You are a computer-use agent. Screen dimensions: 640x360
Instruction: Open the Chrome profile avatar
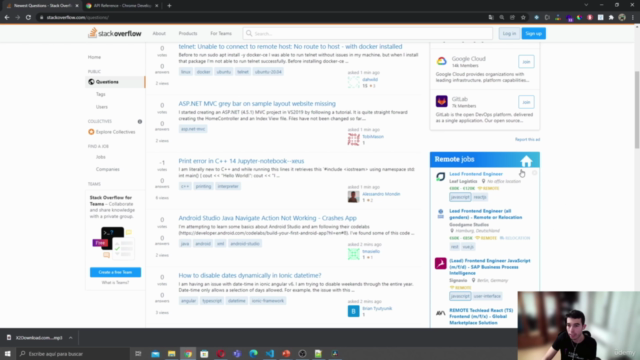pos(622,18)
